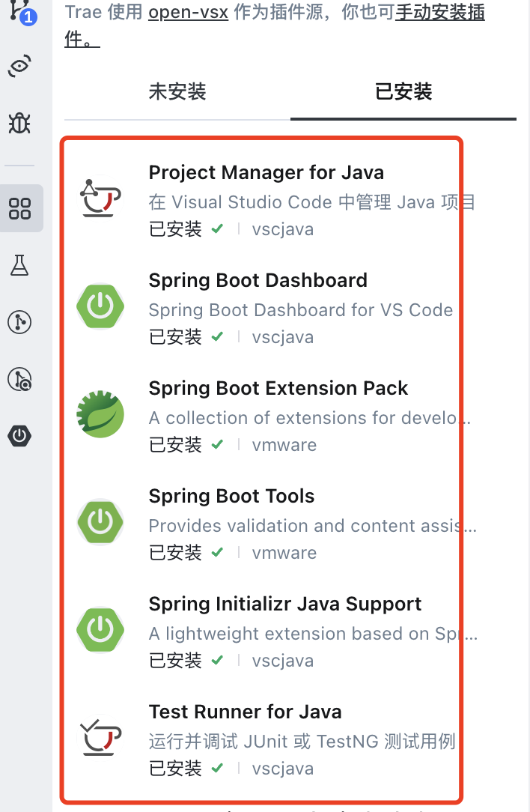This screenshot has height=812, width=530.
Task: Open the Testing flask icon
Action: pos(19,265)
